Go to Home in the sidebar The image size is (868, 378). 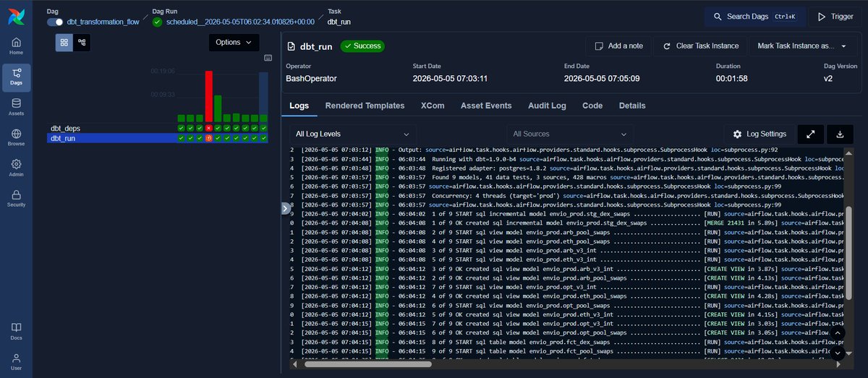[16, 47]
